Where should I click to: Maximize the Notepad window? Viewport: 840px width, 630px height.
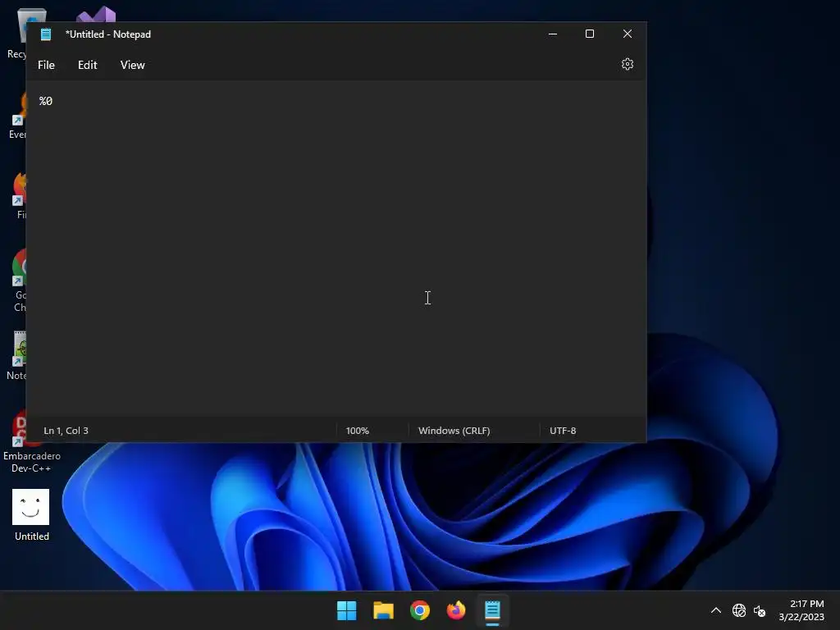(590, 34)
